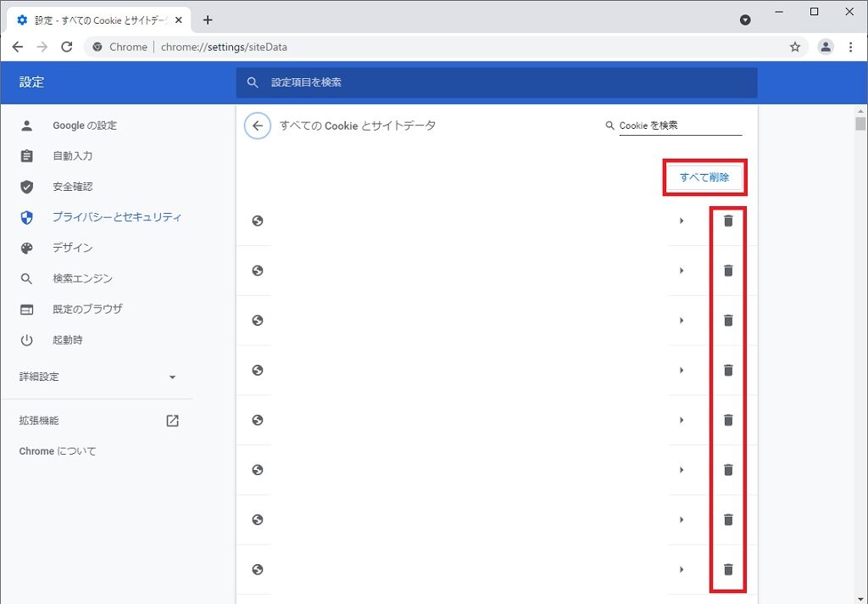Open the Chrome profile avatar icon
This screenshot has height=604, width=868.
(825, 48)
